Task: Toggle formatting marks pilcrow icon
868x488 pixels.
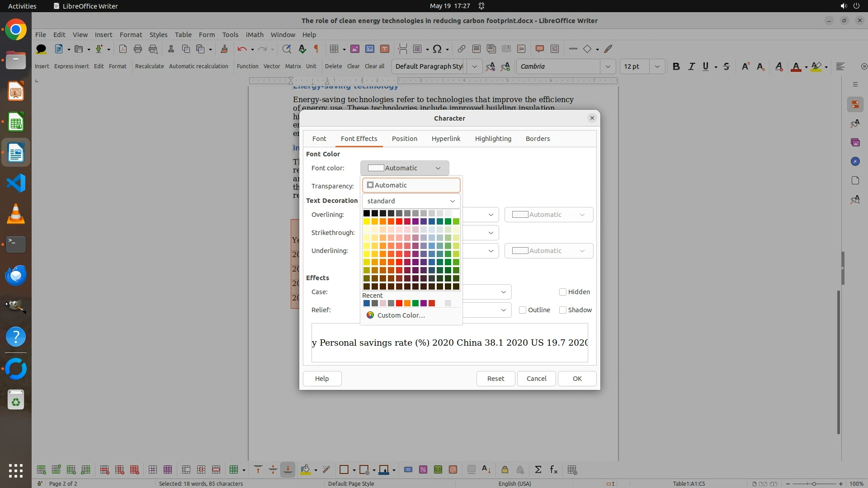Action: click(x=316, y=49)
